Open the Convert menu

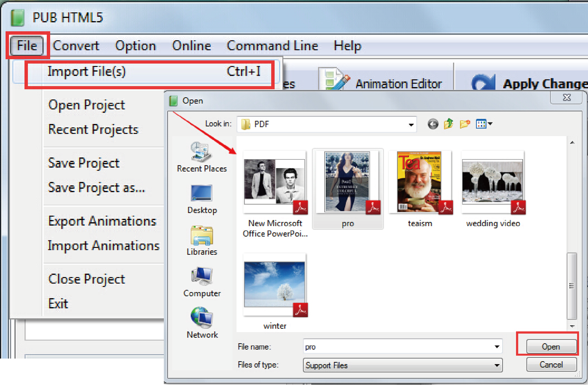tap(76, 46)
